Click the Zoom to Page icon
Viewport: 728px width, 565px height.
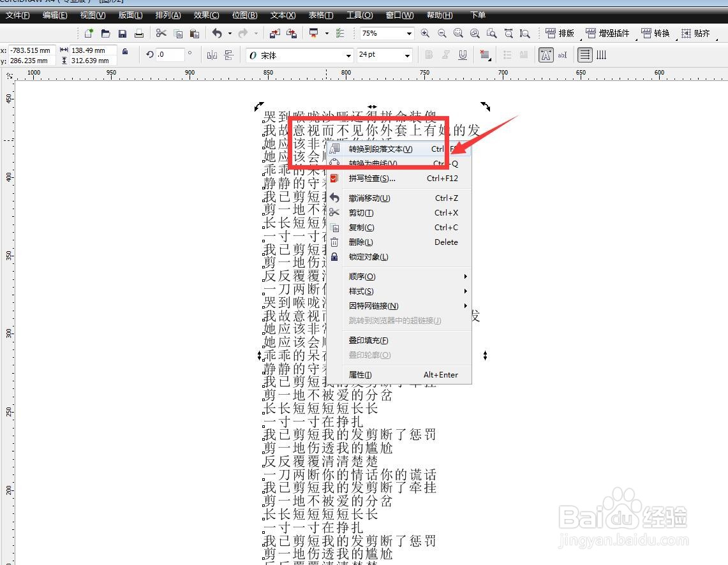tap(492, 33)
